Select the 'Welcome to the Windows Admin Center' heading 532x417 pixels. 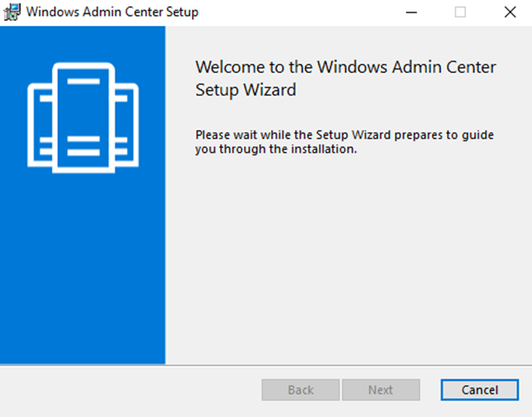tap(346, 78)
